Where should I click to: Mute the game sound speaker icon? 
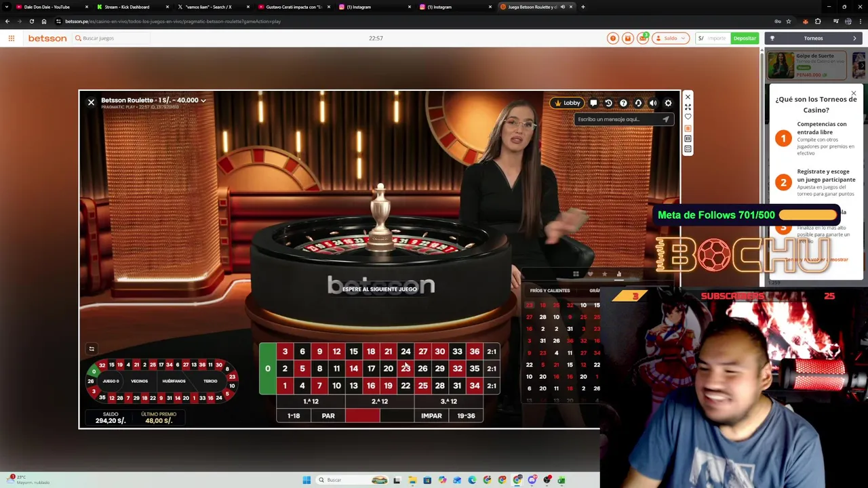click(653, 103)
